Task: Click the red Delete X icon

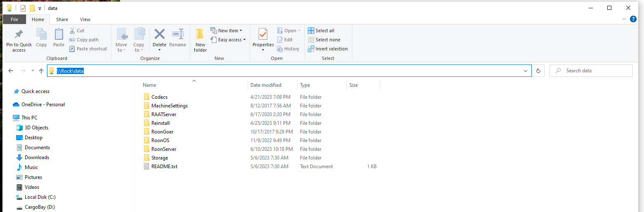Action: pos(159,34)
